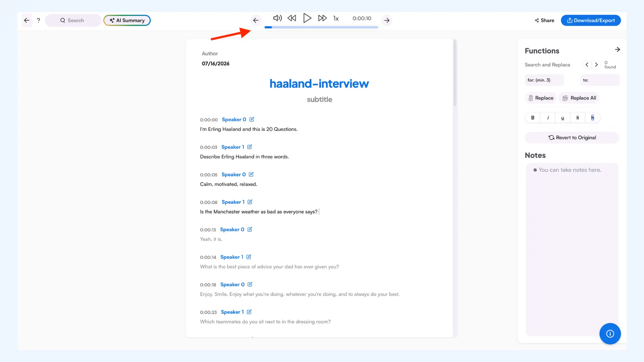This screenshot has height=362, width=644.
Task: Open the help question mark icon
Action: click(38, 20)
